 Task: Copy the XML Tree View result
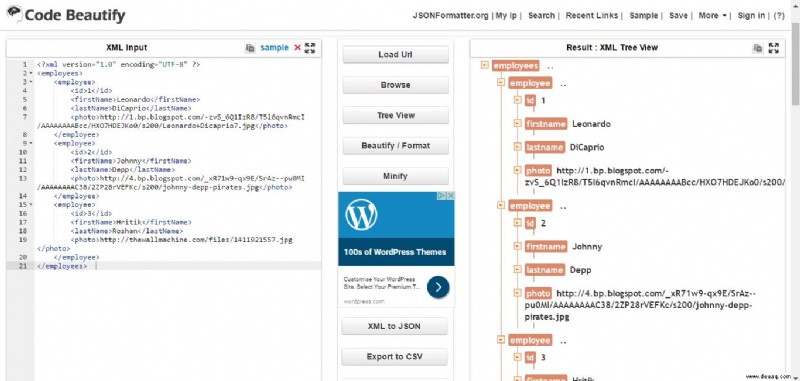758,48
